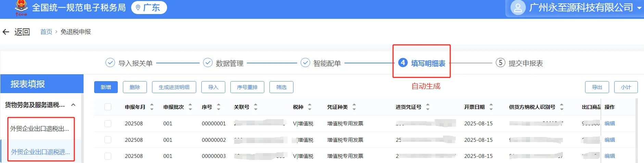Sort by 申报年月 column arrows
The width and height of the screenshot is (644, 163).
tap(152, 107)
